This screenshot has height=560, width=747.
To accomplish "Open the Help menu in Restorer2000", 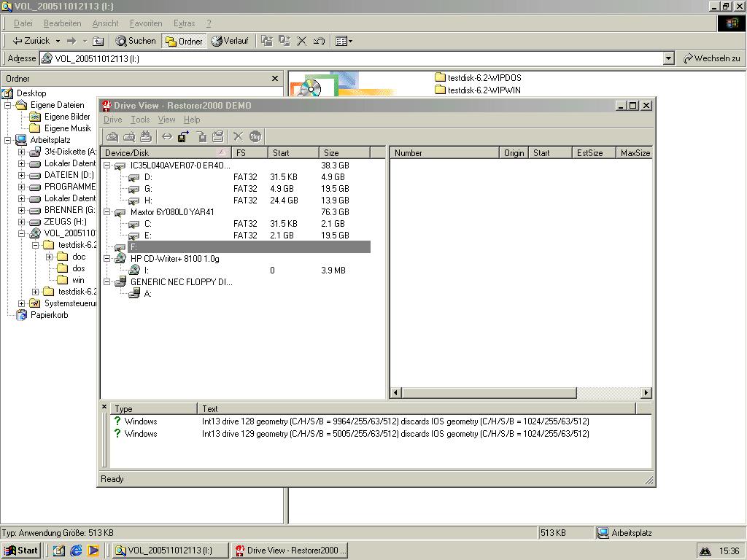I will click(x=192, y=120).
